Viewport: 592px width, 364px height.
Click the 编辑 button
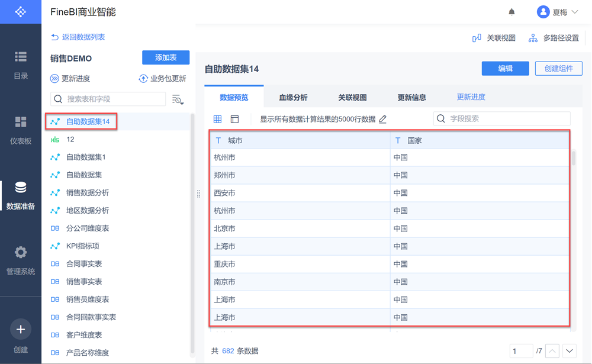[x=505, y=69]
